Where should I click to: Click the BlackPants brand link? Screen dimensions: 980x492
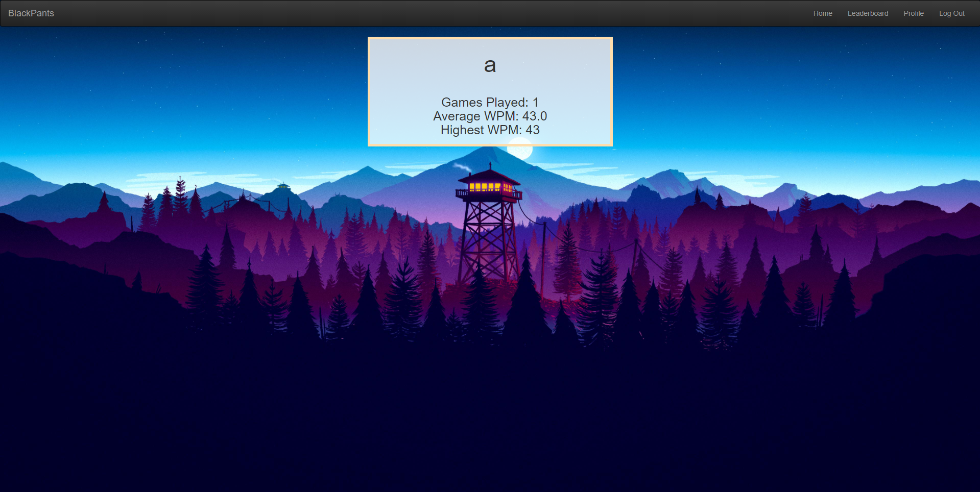point(31,13)
